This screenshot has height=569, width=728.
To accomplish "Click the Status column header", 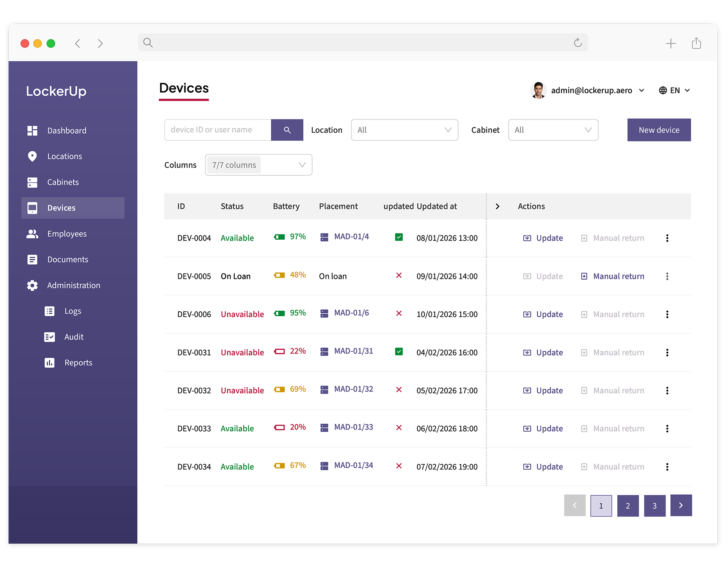I will coord(232,206).
